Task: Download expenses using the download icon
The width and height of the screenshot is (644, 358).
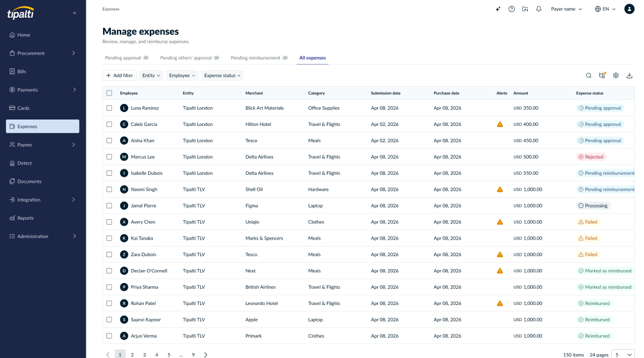Action: (x=630, y=76)
